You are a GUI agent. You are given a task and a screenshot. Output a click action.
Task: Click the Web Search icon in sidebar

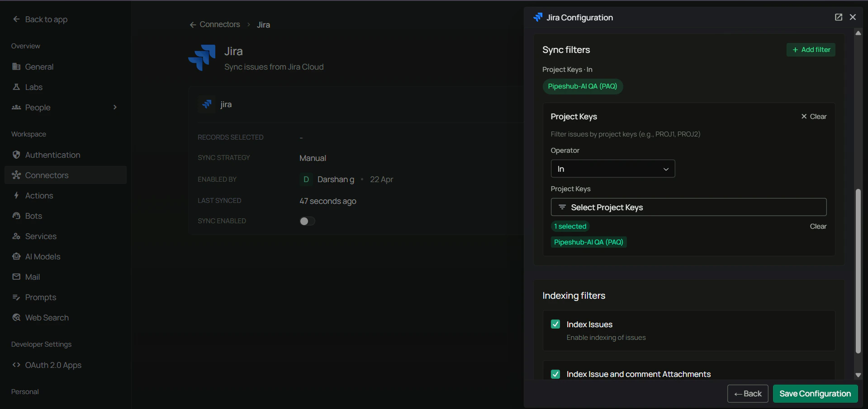[16, 317]
